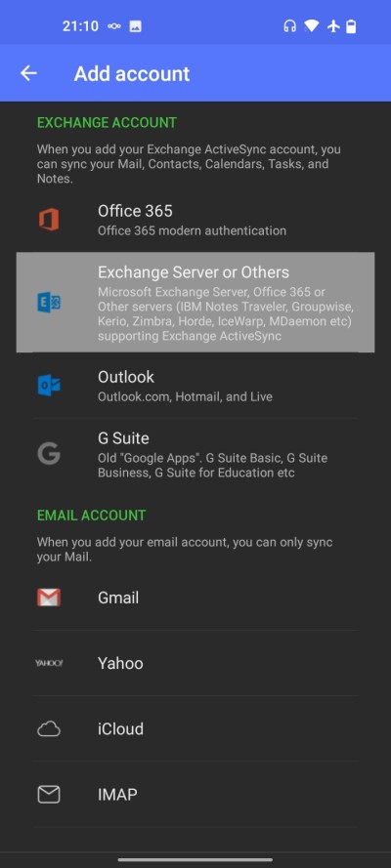
Task: Click the Office 365 orange logo icon
Action: point(49,220)
